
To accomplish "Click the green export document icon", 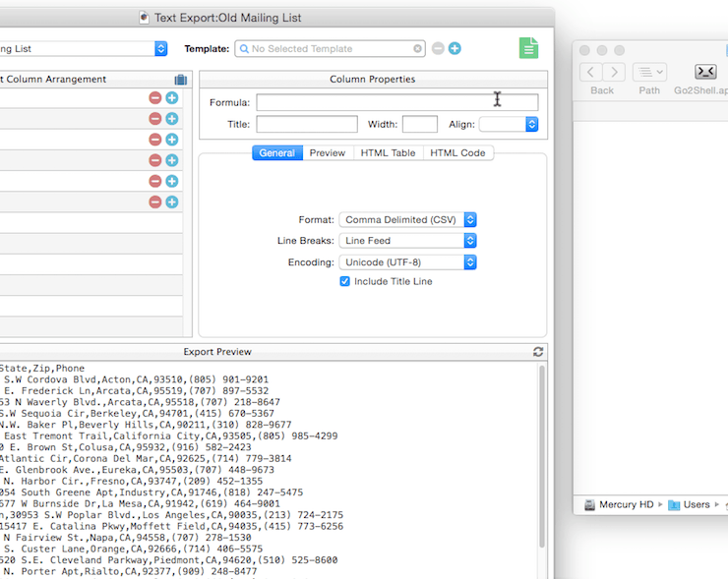I will (x=529, y=48).
